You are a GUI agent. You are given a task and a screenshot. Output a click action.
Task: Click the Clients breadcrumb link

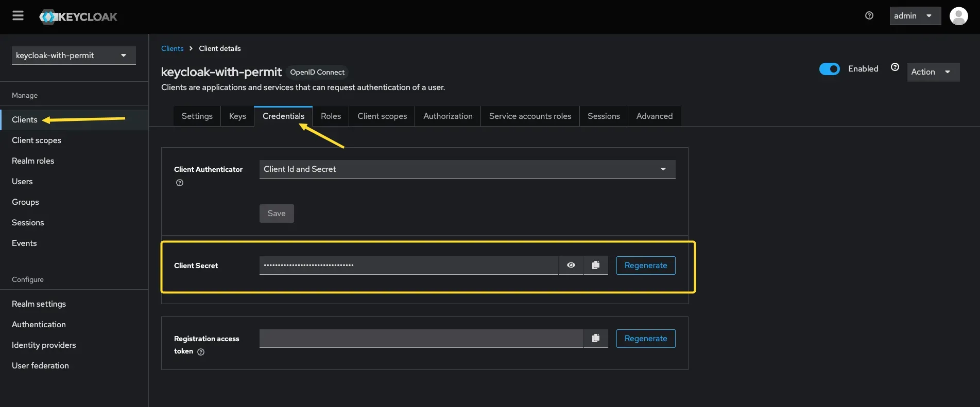pos(172,48)
